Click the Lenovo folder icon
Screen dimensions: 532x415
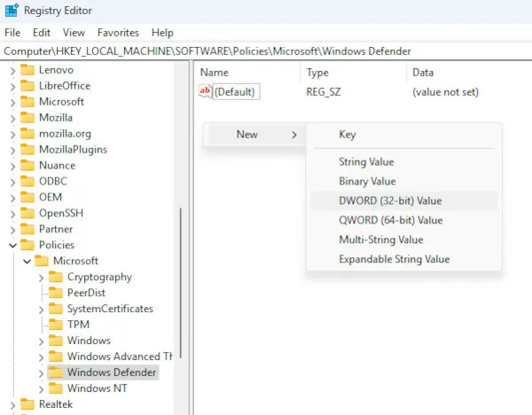pyautogui.click(x=27, y=70)
